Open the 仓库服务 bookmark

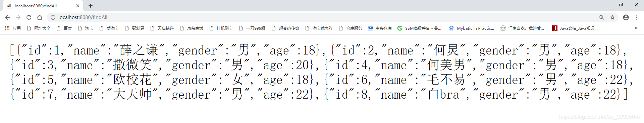351,28
